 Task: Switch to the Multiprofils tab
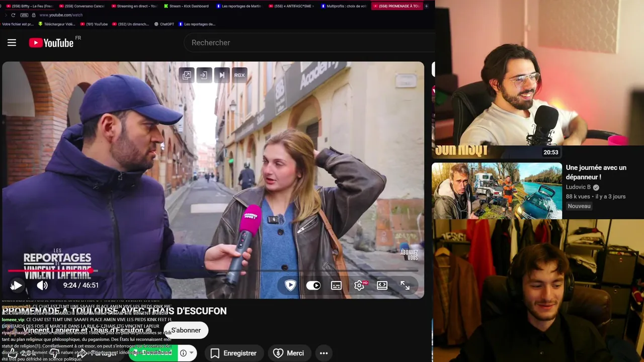[x=343, y=6]
